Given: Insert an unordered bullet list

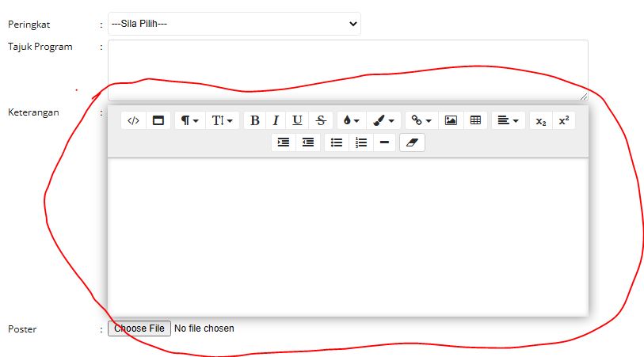Looking at the screenshot, I should point(337,142).
